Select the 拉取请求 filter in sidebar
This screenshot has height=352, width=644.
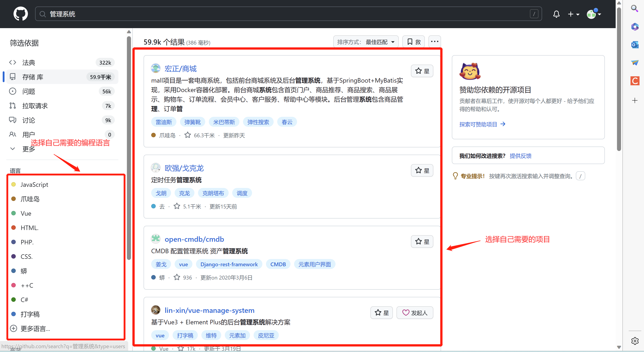tap(35, 106)
